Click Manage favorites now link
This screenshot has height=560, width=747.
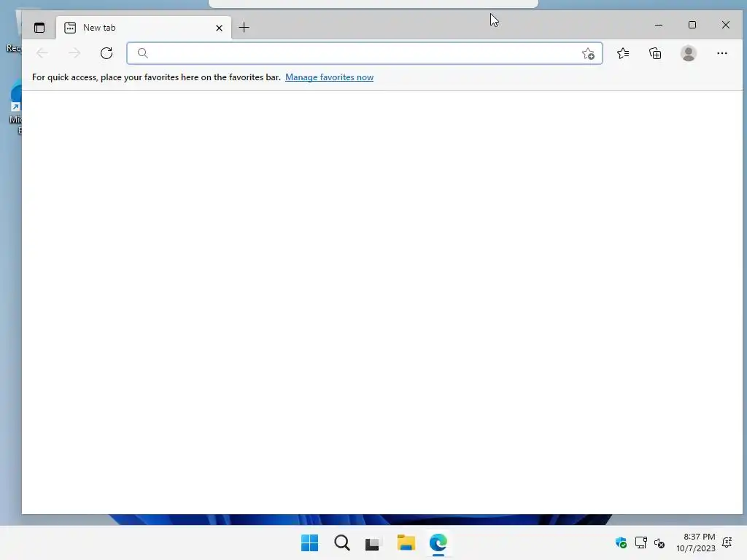[329, 77]
